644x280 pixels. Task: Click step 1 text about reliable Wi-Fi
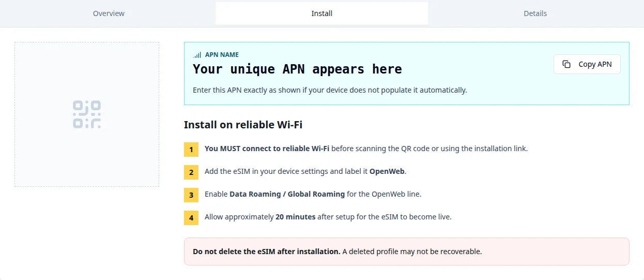(366, 149)
